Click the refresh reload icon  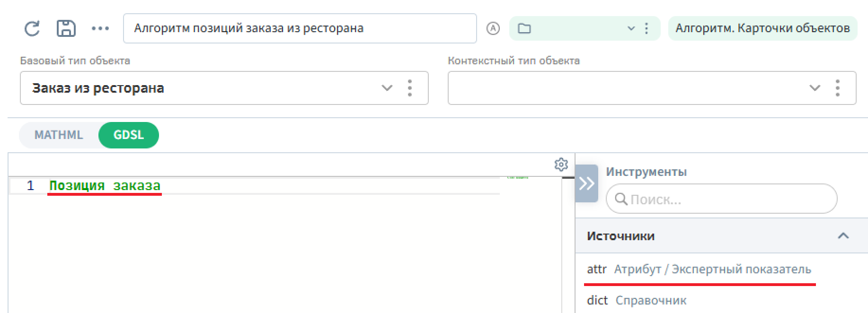32,29
